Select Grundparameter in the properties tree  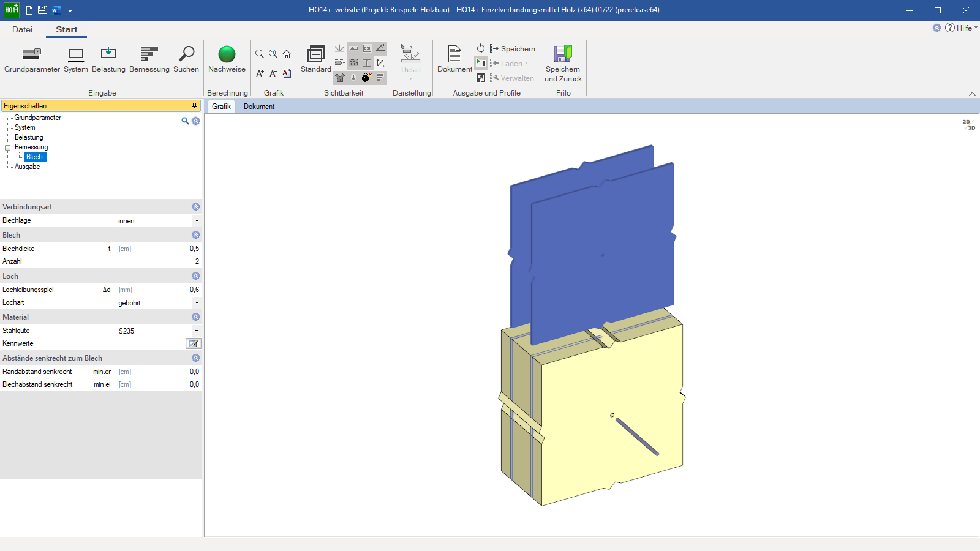[38, 118]
